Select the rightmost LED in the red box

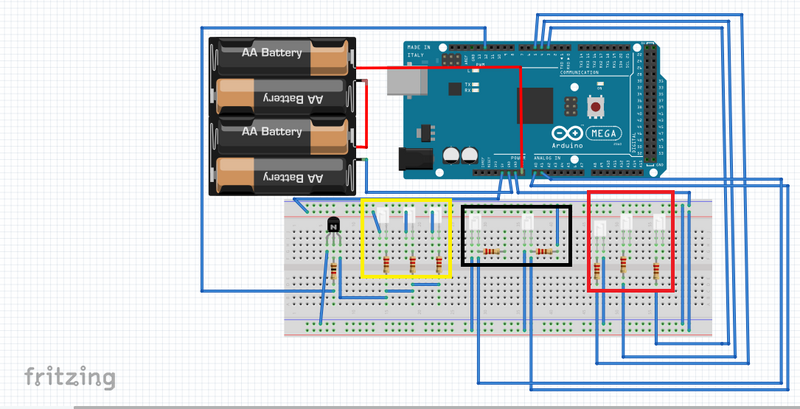658,225
